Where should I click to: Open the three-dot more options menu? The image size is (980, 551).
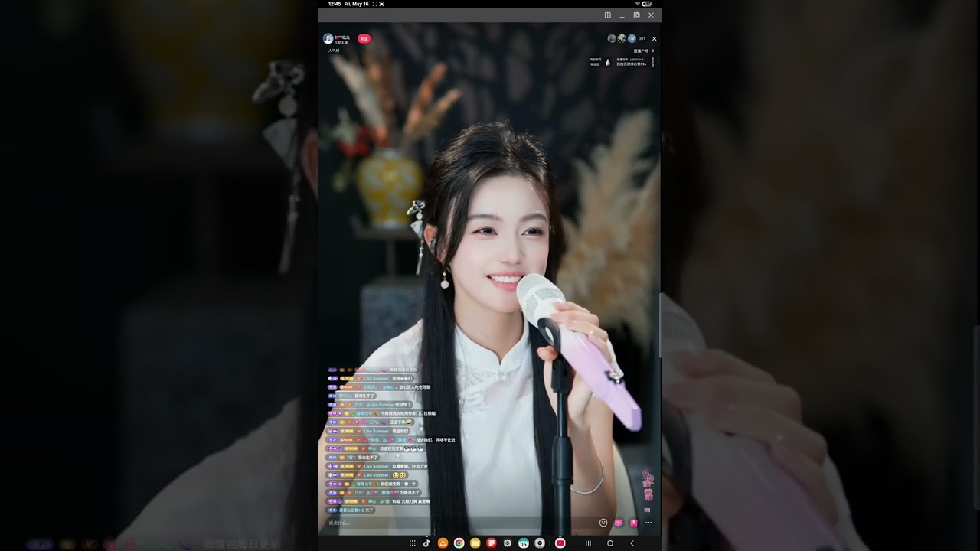tap(648, 523)
